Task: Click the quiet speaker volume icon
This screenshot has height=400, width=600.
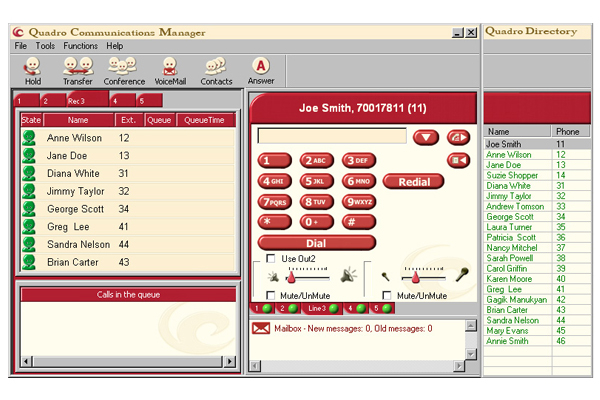Action: 273,277
